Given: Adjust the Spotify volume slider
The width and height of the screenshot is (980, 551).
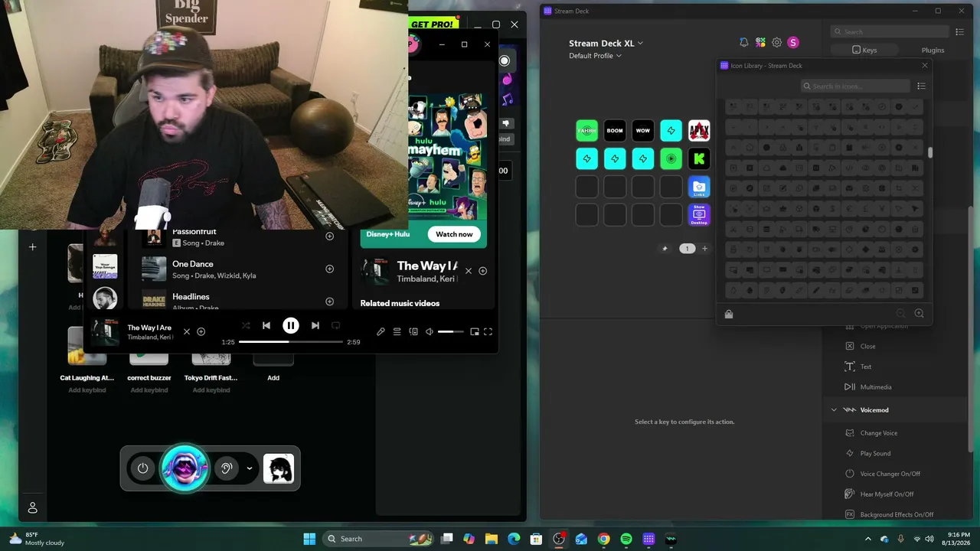Looking at the screenshot, I should (450, 331).
